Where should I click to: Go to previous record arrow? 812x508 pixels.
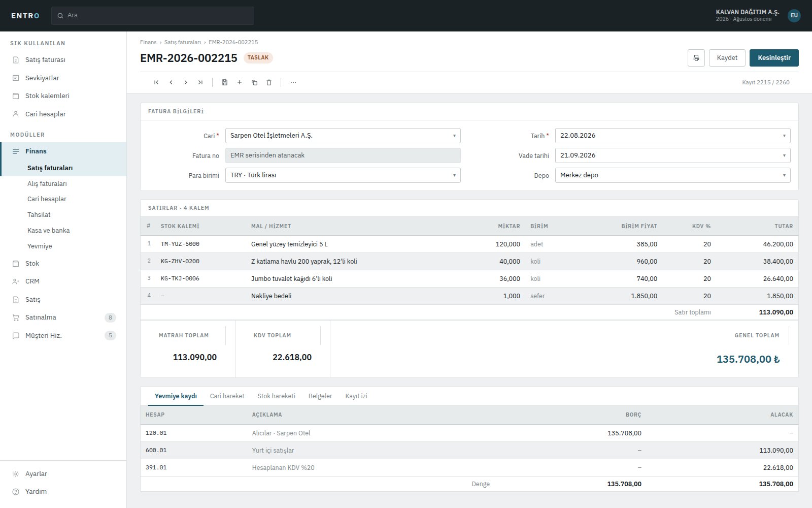pos(171,82)
